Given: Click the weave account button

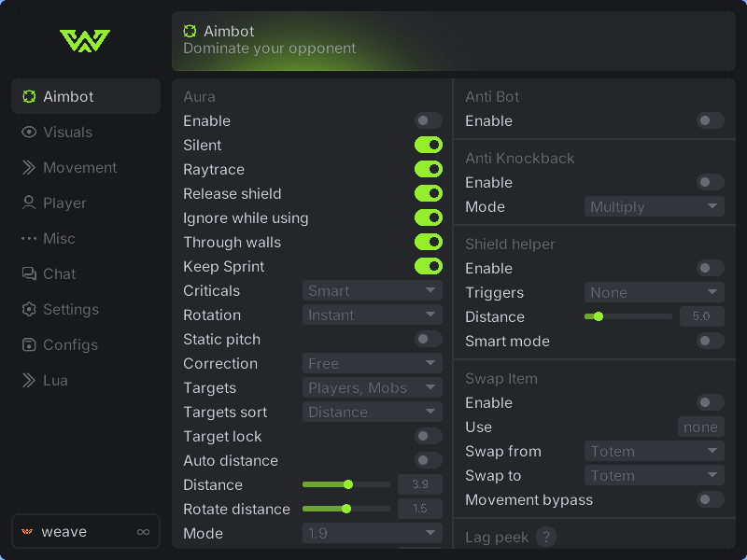Looking at the screenshot, I should pos(86,532).
